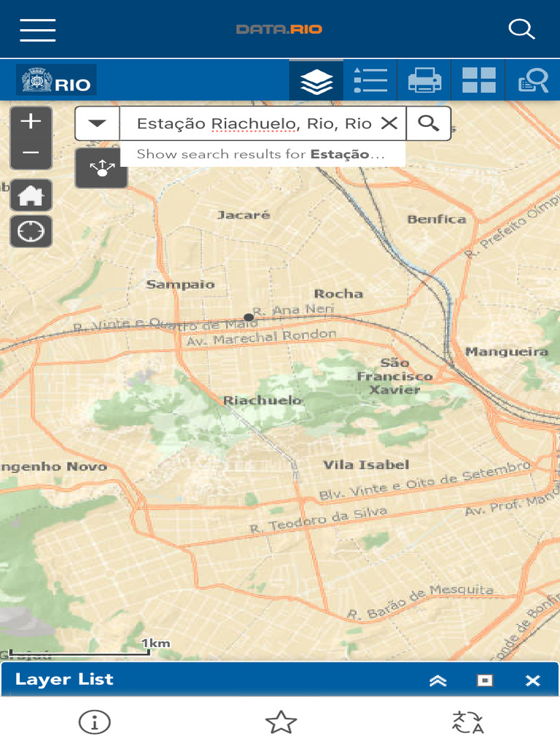This screenshot has height=747, width=560.
Task: Click the 'Riachuelo' neighborhood label
Action: tap(262, 400)
